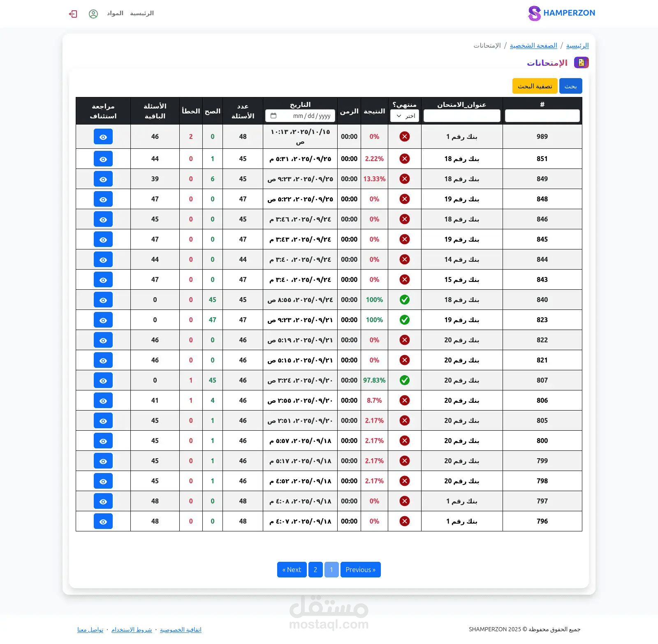Review exam 800 with eye button
Screen dimensions: 658x644
pyautogui.click(x=103, y=441)
